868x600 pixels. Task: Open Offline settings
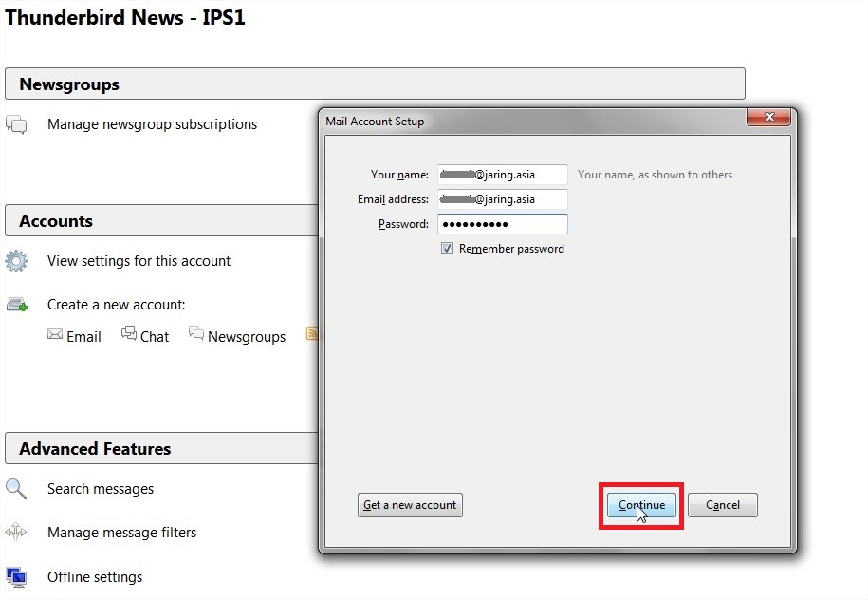point(95,576)
